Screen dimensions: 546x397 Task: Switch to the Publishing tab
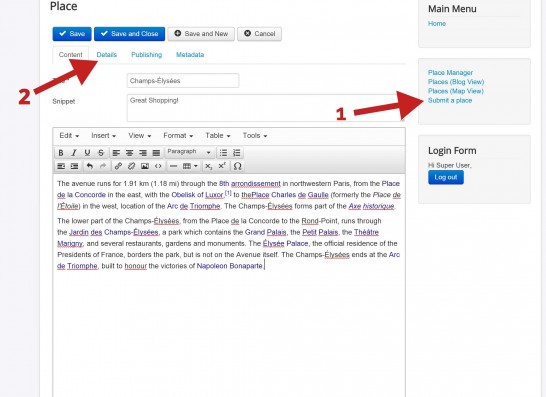(x=147, y=55)
